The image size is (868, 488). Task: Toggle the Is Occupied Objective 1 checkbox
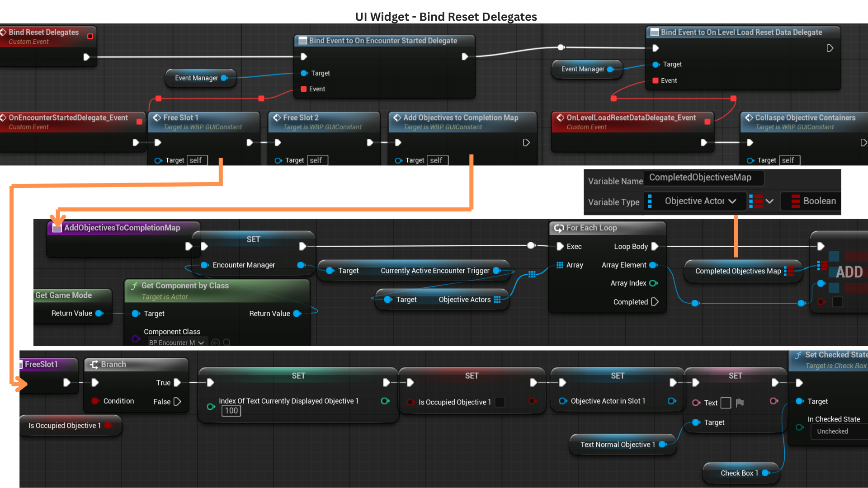pyautogui.click(x=500, y=402)
